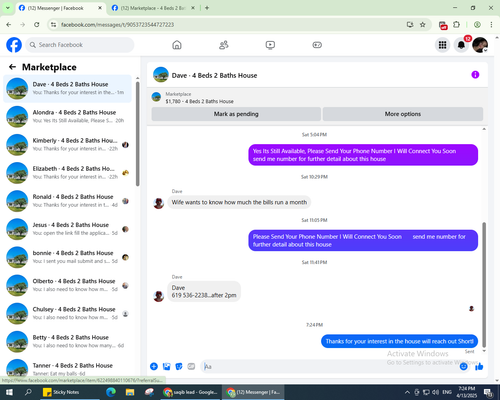
Task: Click the chat header title Dave - 4 Beds
Action: pyautogui.click(x=214, y=75)
